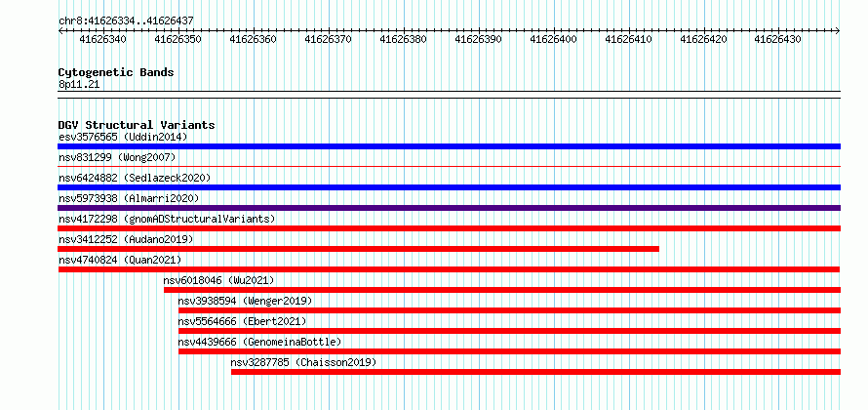Click the Cytogenetic Bands track title
Image resolution: width=868 pixels, height=410 pixels.
116,72
